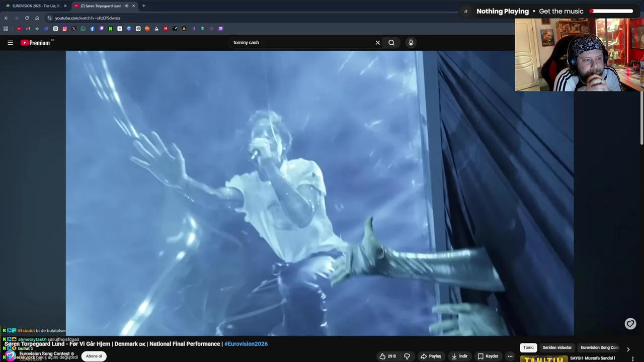The image size is (644, 362).
Task: Open the WhatsApp bookmark
Action: [x=83, y=29]
